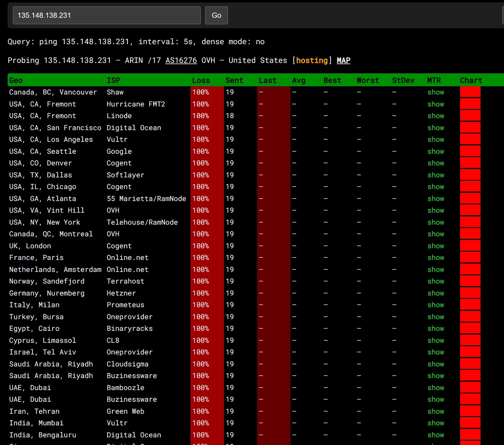Open the MAP link
Viewport: 504px width, 445px height.
344,60
